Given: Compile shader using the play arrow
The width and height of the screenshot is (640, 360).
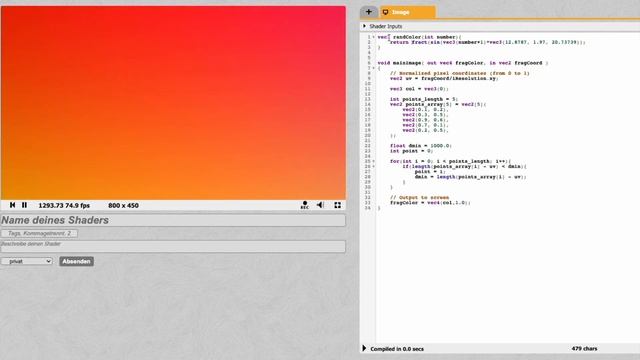Looking at the screenshot, I should click(364, 348).
